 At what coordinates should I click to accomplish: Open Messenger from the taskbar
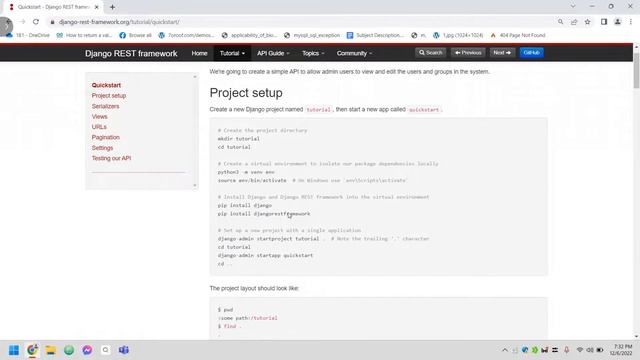[87, 350]
